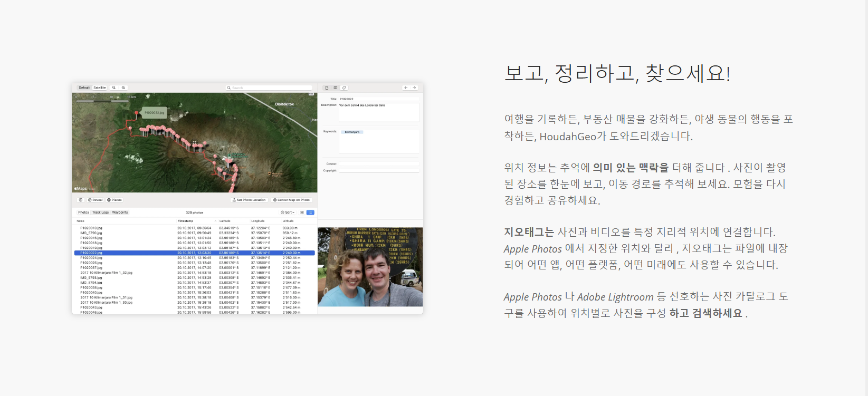The image size is (868, 396).
Task: Select row P1020019.jpg
Action: pos(195,248)
